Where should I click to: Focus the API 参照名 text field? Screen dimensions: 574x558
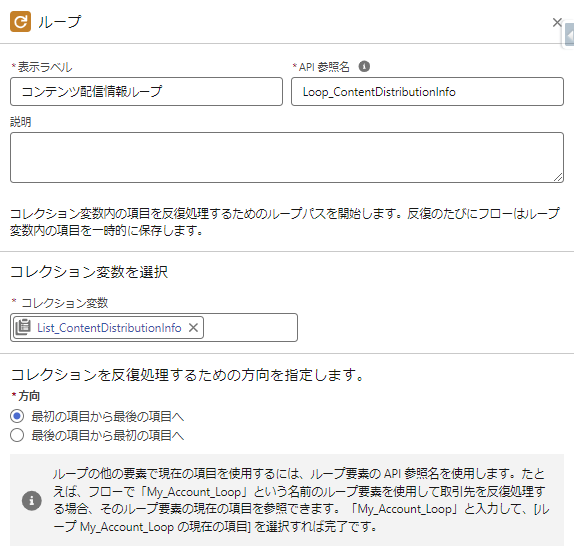coord(427,92)
